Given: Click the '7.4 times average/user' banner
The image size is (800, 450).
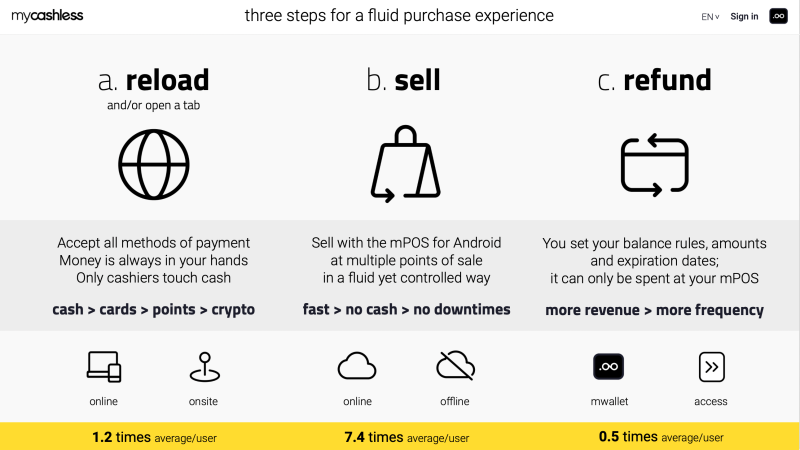Looking at the screenshot, I should (407, 437).
